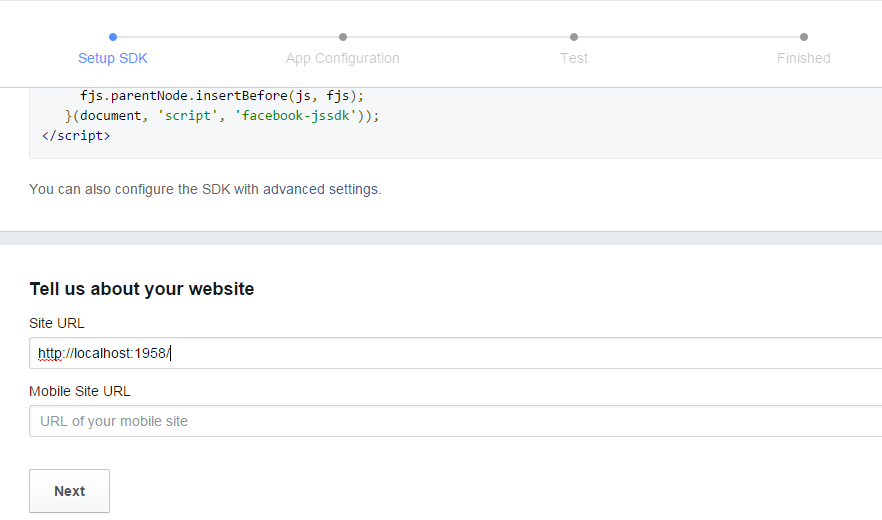882x520 pixels.
Task: Click the Next button
Action: (x=69, y=491)
